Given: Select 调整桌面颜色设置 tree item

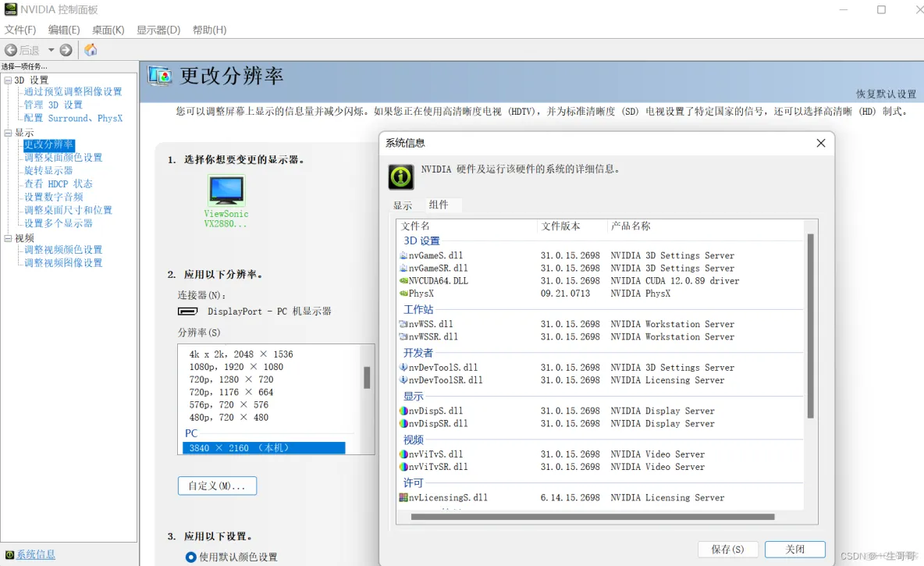Looking at the screenshot, I should point(63,158).
